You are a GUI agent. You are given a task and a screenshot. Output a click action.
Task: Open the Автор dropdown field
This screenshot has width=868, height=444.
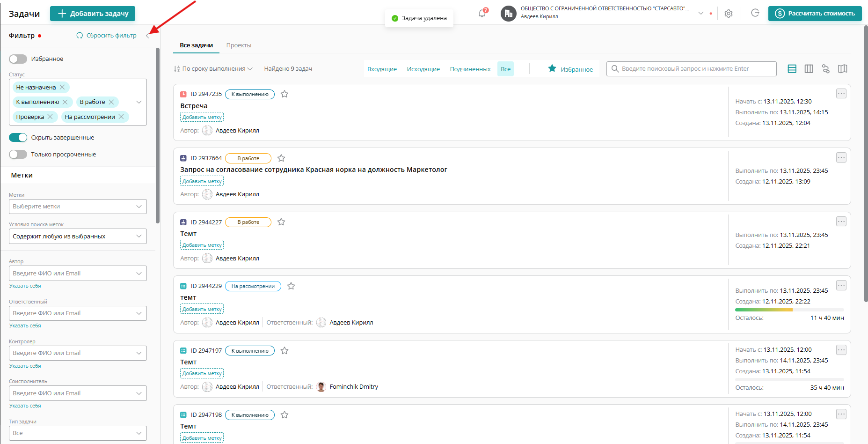tap(78, 274)
